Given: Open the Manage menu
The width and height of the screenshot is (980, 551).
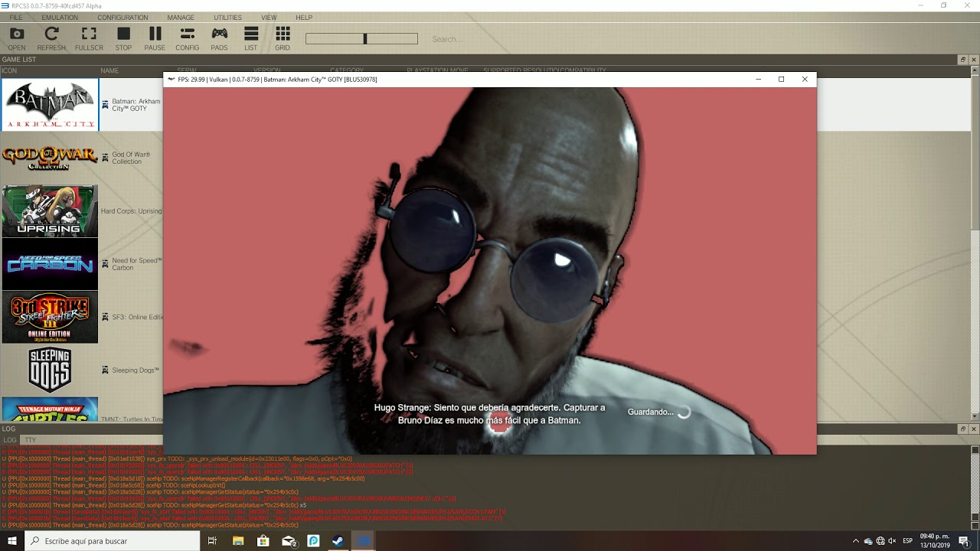Looking at the screenshot, I should click(x=181, y=18).
